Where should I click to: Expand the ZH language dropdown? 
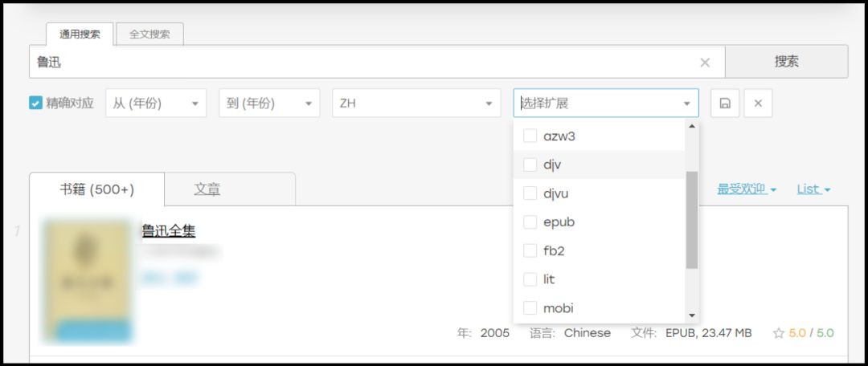coord(416,104)
